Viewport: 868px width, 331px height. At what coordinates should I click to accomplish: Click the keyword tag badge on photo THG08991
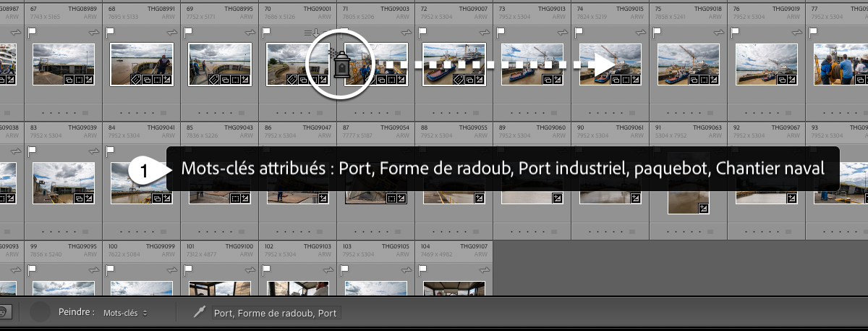(x=136, y=79)
